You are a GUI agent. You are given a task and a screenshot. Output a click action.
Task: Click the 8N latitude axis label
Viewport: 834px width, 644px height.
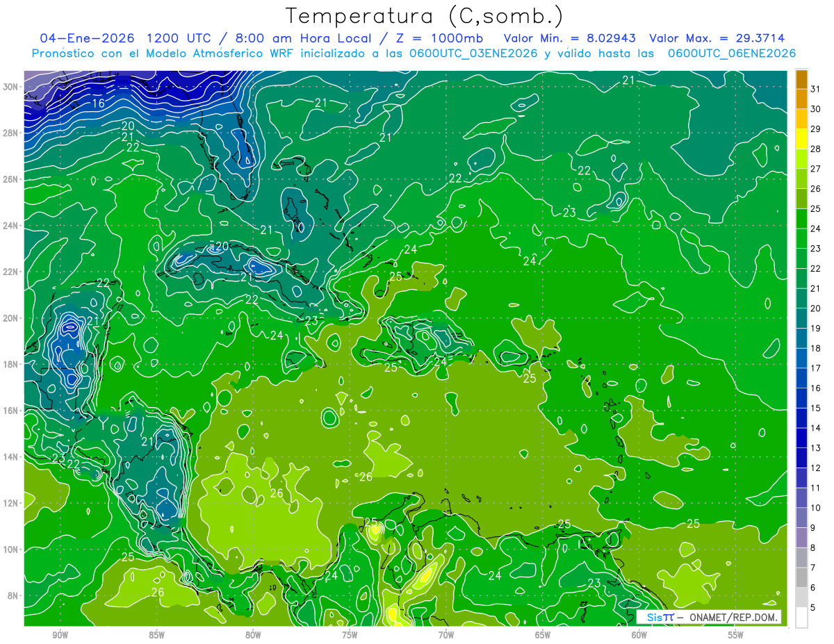[14, 596]
